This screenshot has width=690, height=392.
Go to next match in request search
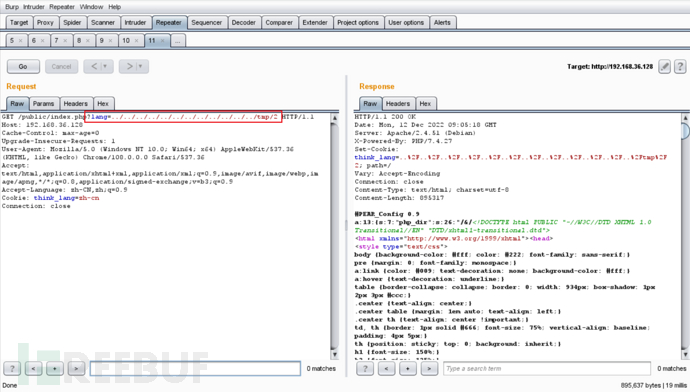(76, 368)
